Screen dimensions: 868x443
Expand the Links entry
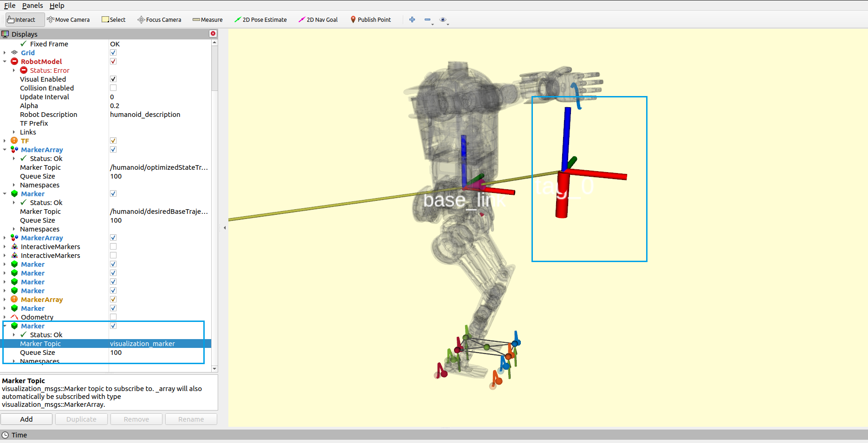pyautogui.click(x=14, y=132)
